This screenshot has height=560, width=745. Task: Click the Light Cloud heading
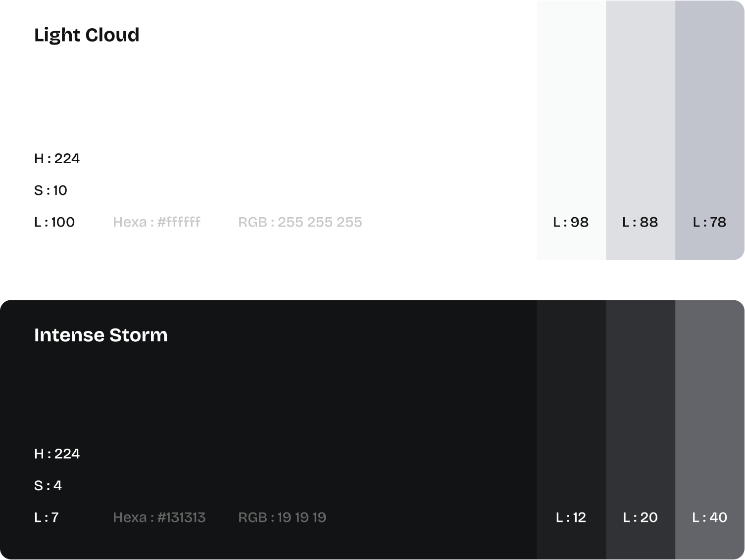pyautogui.click(x=87, y=35)
